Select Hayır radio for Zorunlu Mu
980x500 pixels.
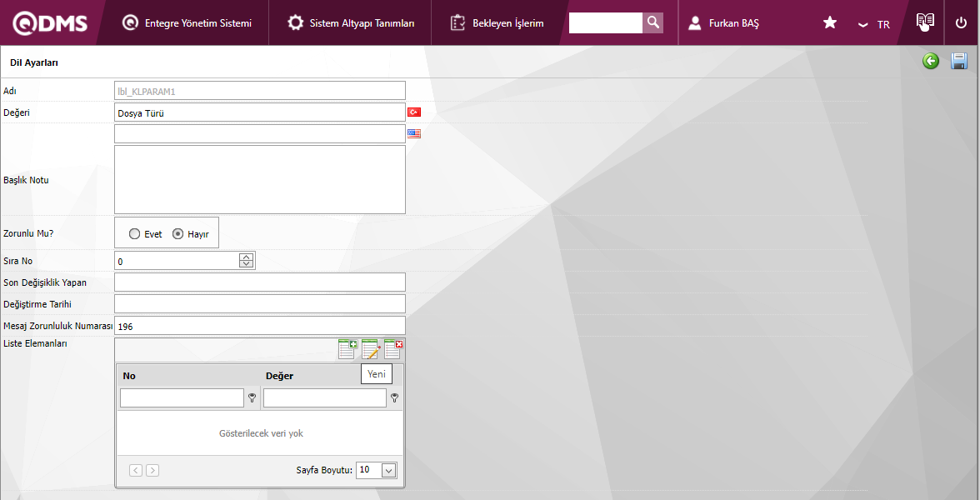pyautogui.click(x=178, y=233)
